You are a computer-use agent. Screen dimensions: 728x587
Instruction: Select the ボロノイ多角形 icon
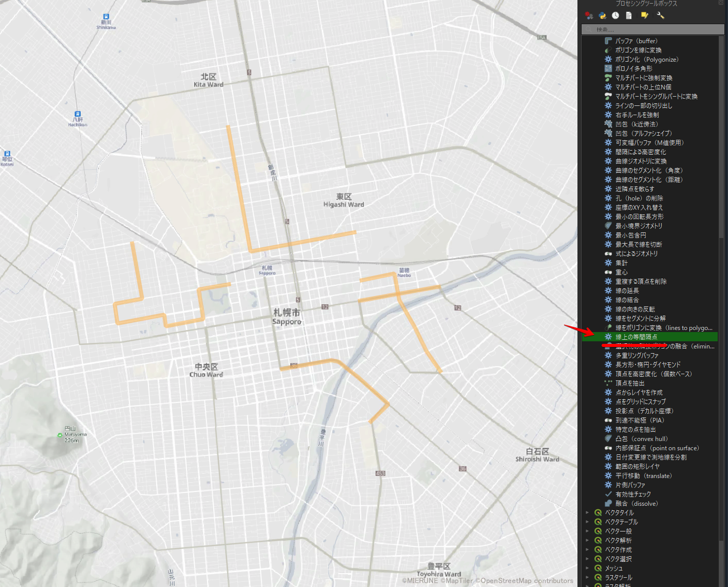(x=608, y=68)
